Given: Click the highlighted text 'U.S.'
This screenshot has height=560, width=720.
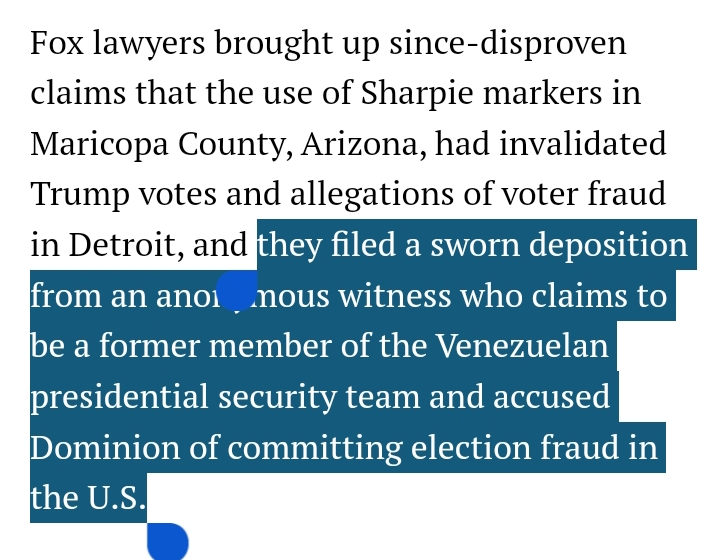Looking at the screenshot, I should (x=116, y=497).
